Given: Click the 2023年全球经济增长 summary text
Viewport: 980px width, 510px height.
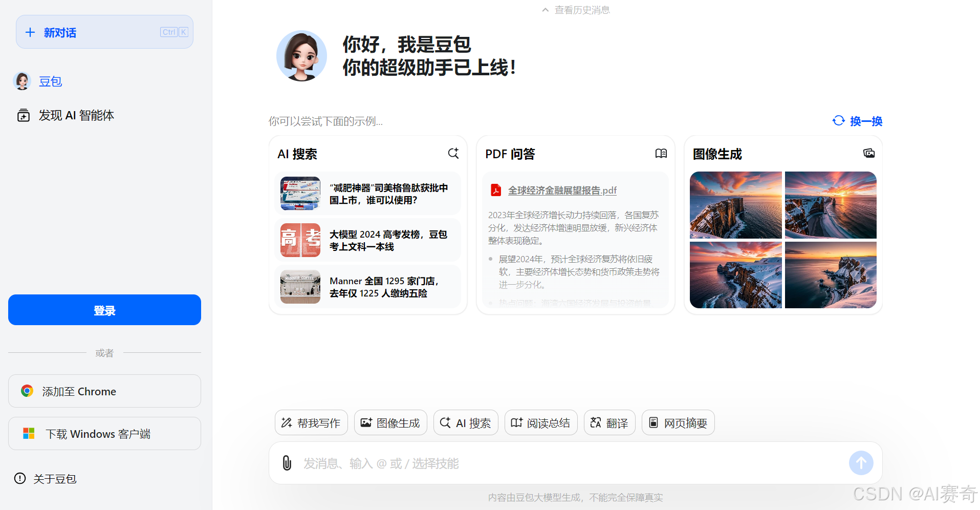Looking at the screenshot, I should (x=573, y=228).
